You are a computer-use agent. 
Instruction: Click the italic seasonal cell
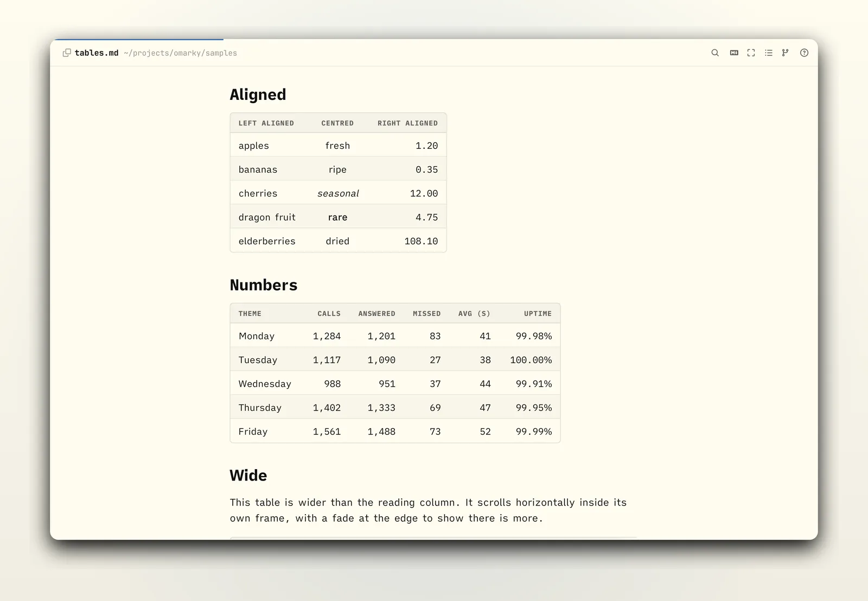[338, 193]
